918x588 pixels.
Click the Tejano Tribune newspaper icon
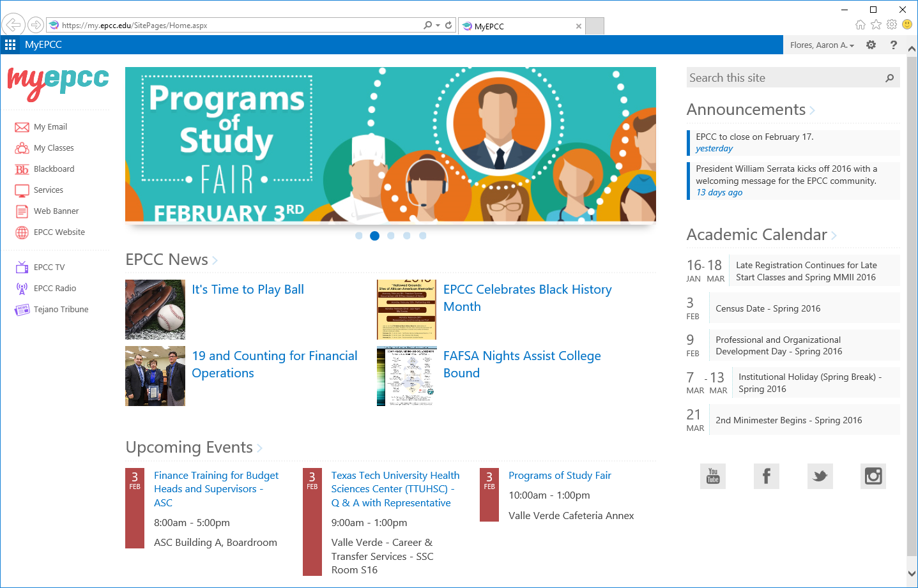[x=22, y=310]
